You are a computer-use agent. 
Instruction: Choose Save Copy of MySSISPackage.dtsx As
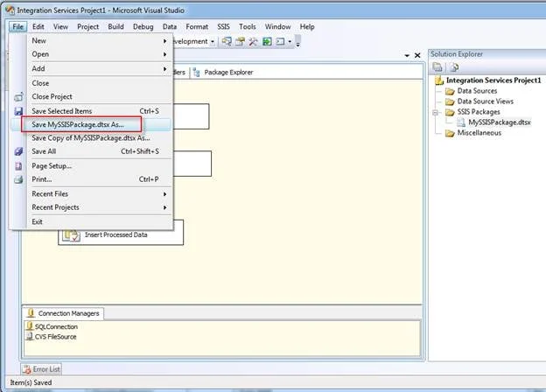point(91,138)
